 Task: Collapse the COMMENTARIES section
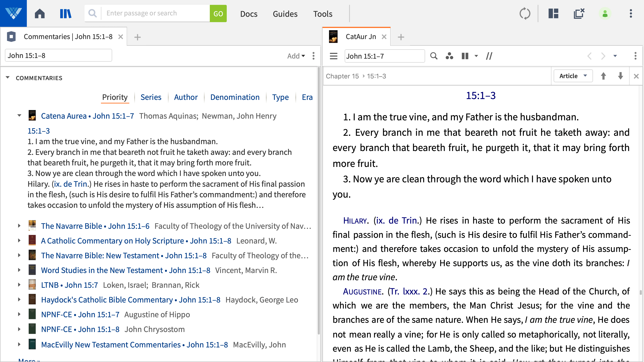pos(8,78)
